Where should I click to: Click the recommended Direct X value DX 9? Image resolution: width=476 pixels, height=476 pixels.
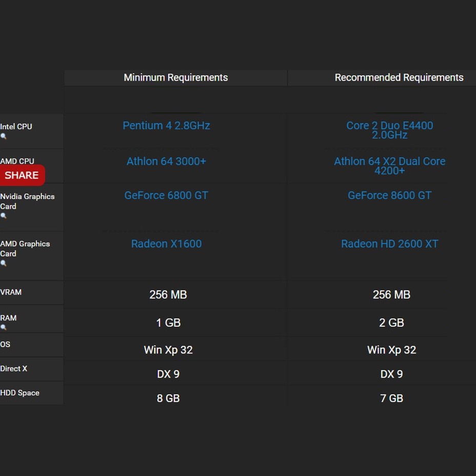click(391, 374)
